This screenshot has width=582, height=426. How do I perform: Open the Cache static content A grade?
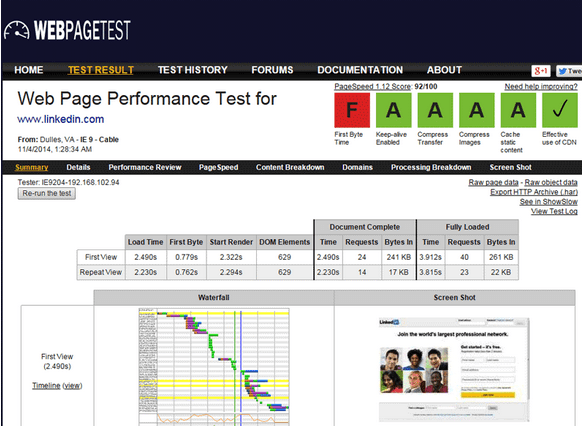pyautogui.click(x=518, y=110)
